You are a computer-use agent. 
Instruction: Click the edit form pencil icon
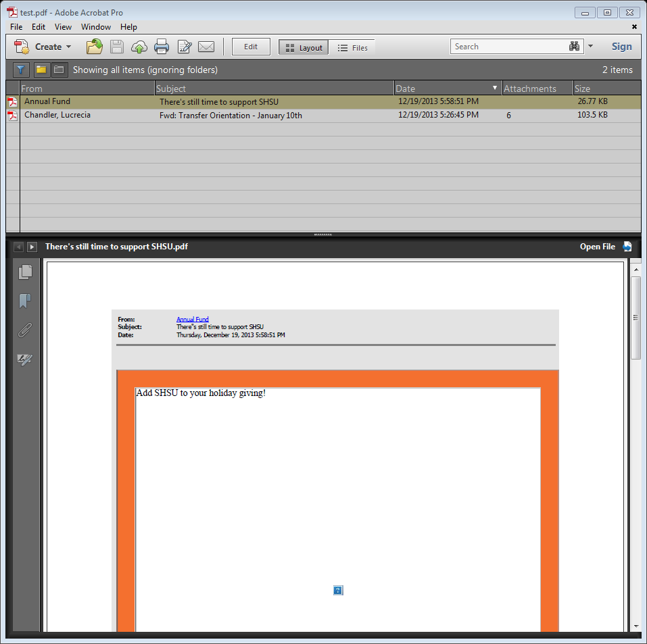[184, 47]
